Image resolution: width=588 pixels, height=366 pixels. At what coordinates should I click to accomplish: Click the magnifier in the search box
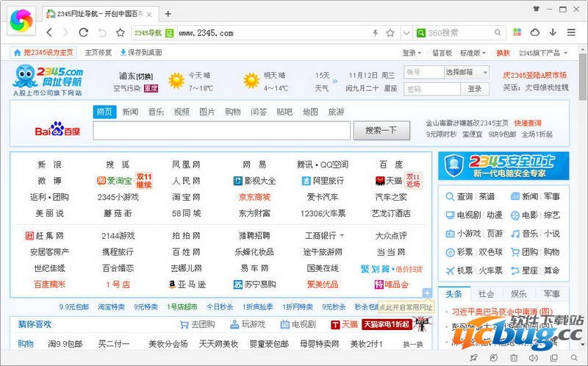coord(498,32)
